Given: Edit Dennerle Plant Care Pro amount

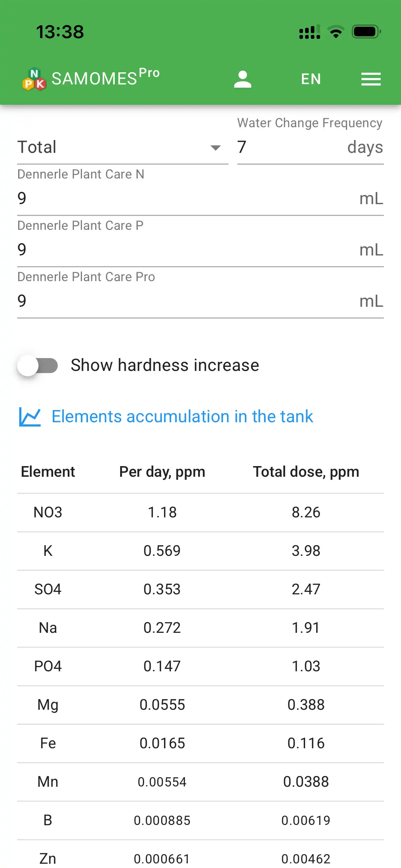Looking at the screenshot, I should point(185,301).
